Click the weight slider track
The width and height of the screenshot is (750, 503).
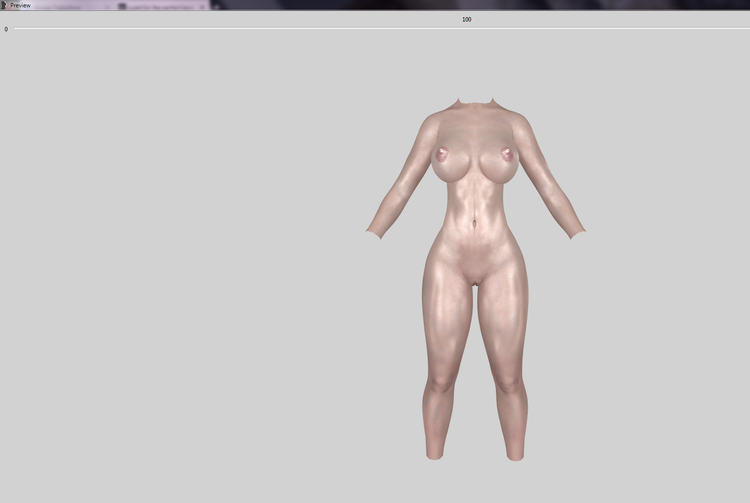click(x=382, y=29)
